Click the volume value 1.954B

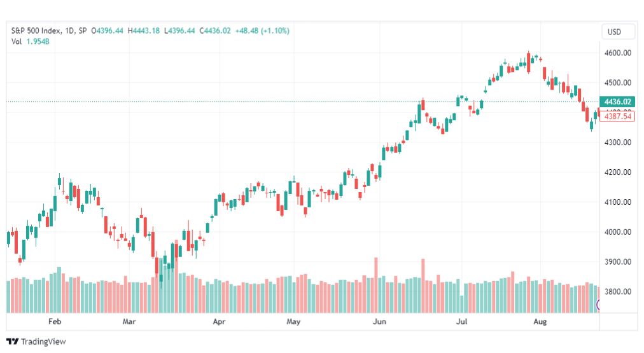tap(38, 41)
